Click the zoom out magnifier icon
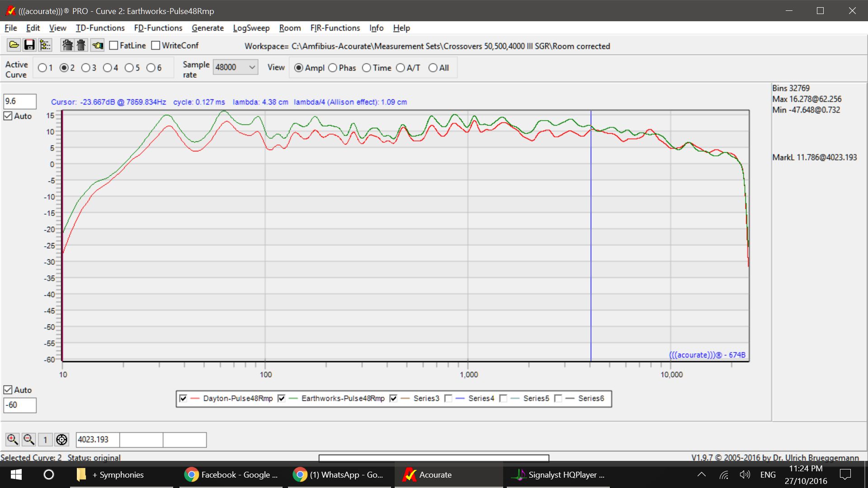 tap(28, 439)
